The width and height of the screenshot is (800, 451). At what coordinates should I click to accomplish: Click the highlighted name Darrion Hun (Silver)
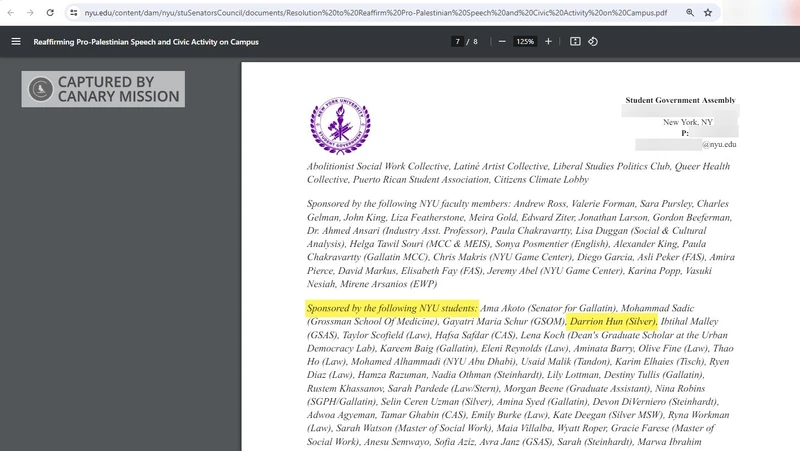612,322
